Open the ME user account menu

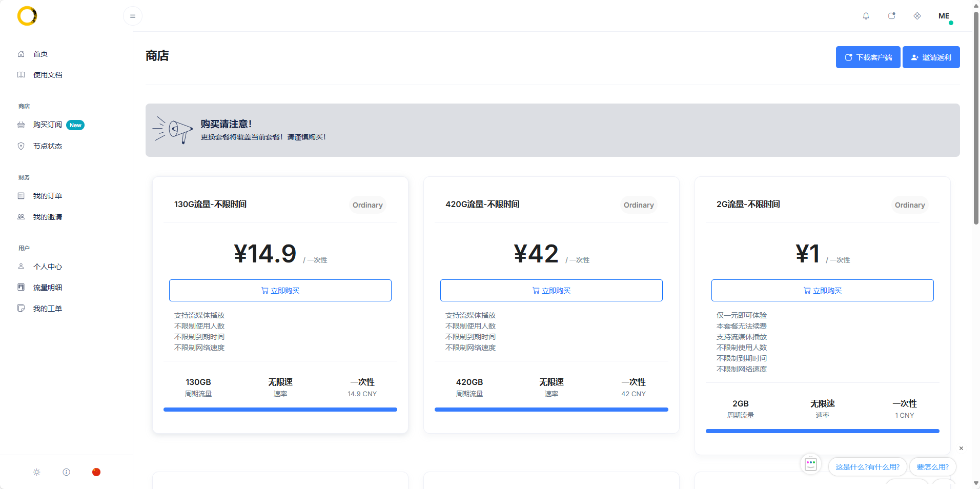(x=944, y=16)
